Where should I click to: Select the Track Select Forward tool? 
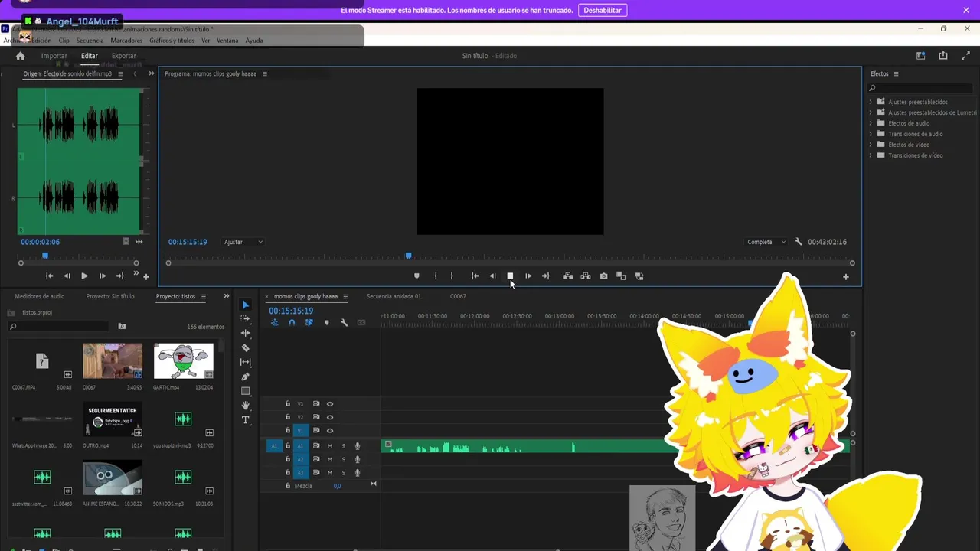[x=246, y=318]
